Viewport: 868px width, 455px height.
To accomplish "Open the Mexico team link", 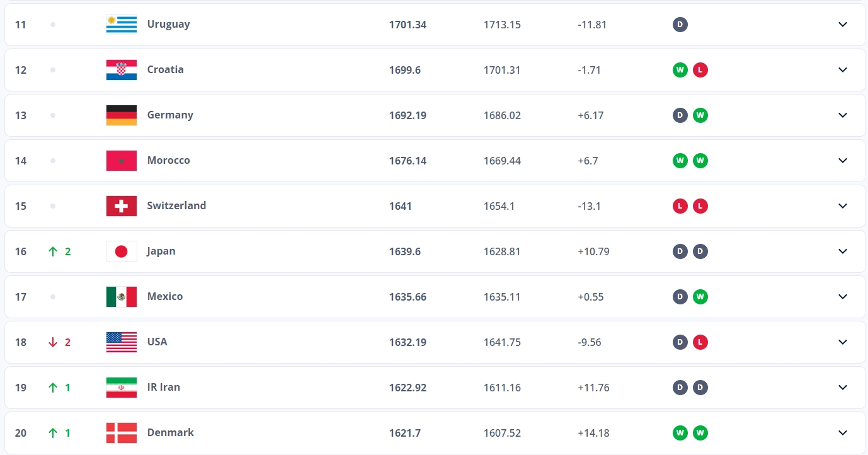I will click(x=165, y=296).
